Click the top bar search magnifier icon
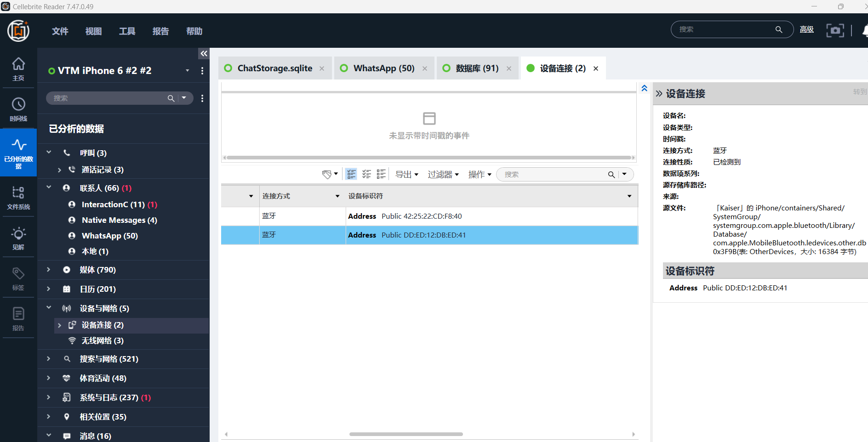The height and width of the screenshot is (442, 868). [778, 29]
